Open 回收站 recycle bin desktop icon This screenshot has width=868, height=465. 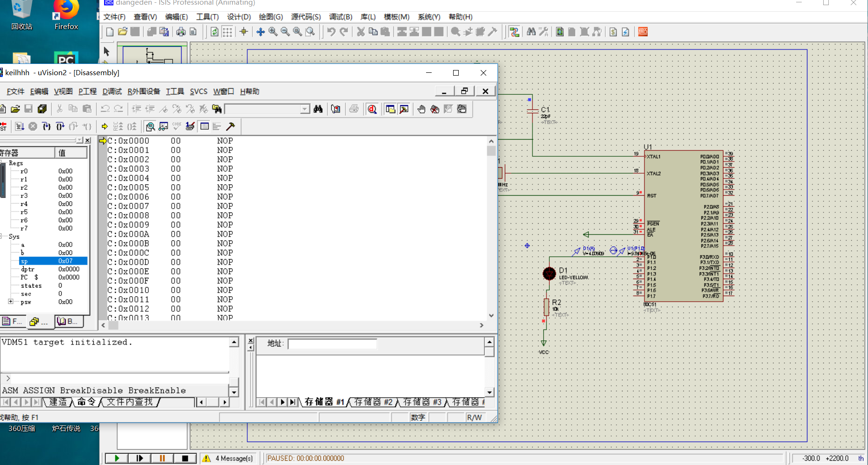point(21,15)
